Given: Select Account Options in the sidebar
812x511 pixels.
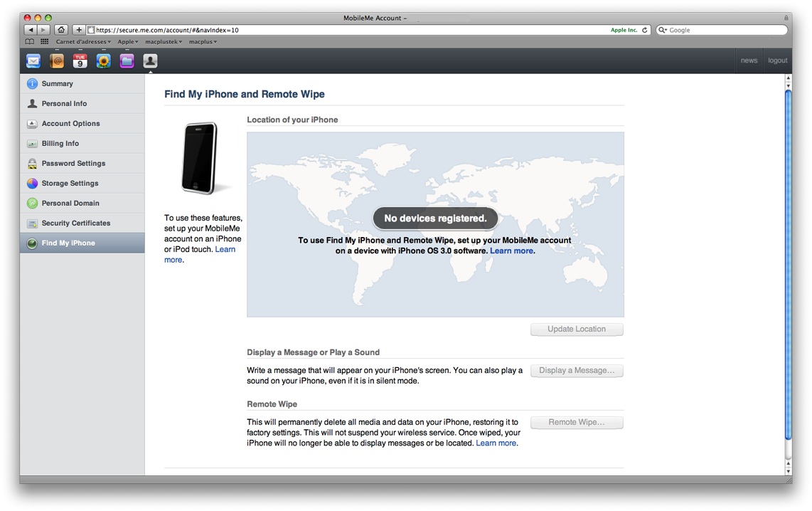Looking at the screenshot, I should (82, 123).
